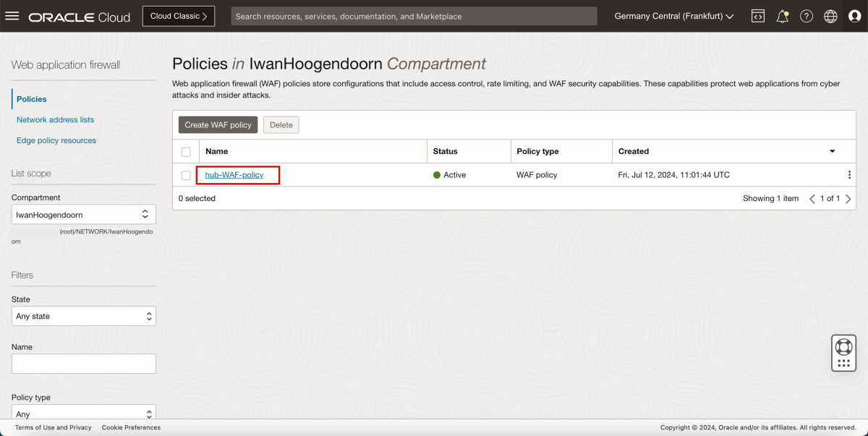Open the user profile avatar menu
Image resolution: width=868 pixels, height=436 pixels.
tap(855, 15)
